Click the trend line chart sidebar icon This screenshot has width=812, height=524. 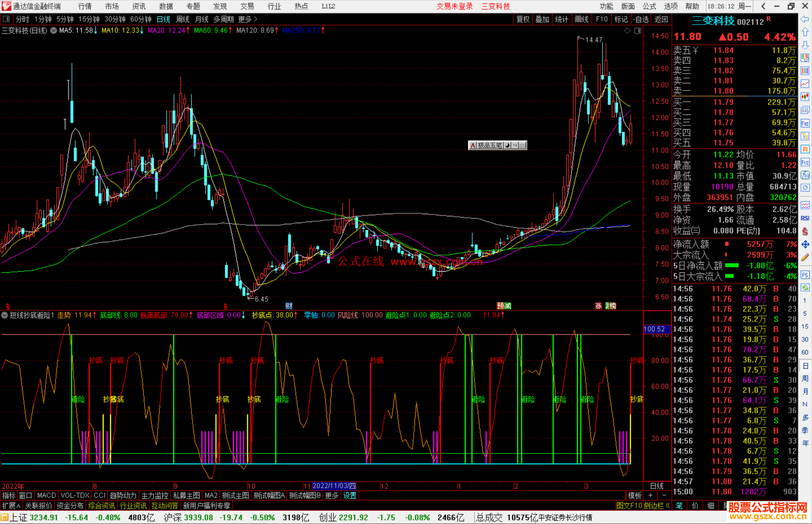[805, 83]
